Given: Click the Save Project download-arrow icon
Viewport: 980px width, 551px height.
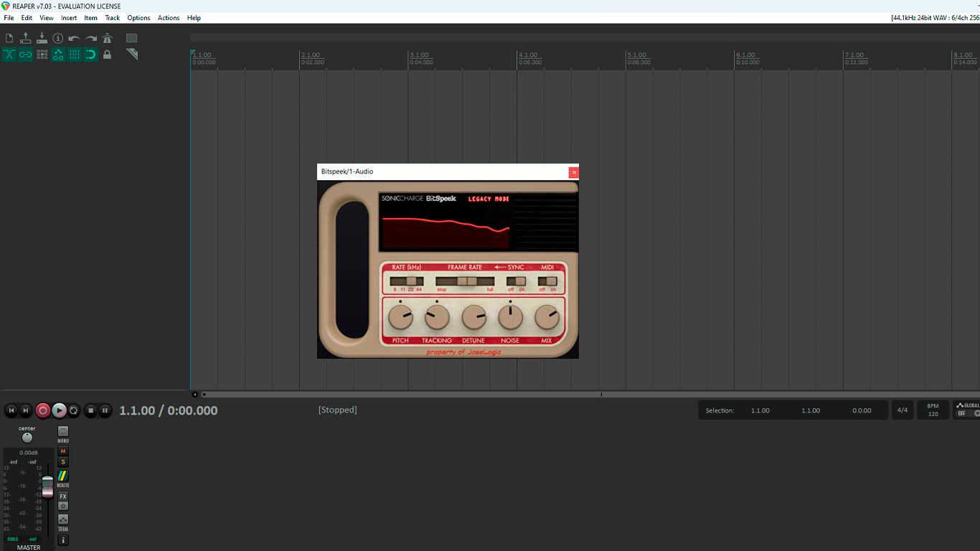Looking at the screenshot, I should pyautogui.click(x=42, y=38).
